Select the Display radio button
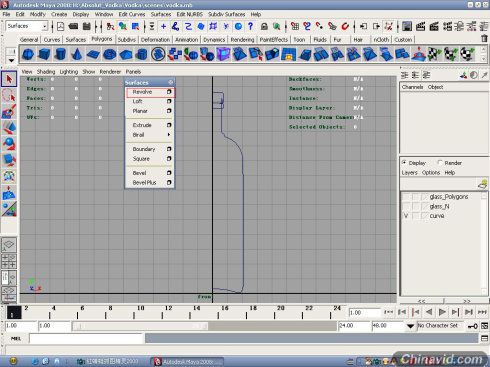 (404, 163)
